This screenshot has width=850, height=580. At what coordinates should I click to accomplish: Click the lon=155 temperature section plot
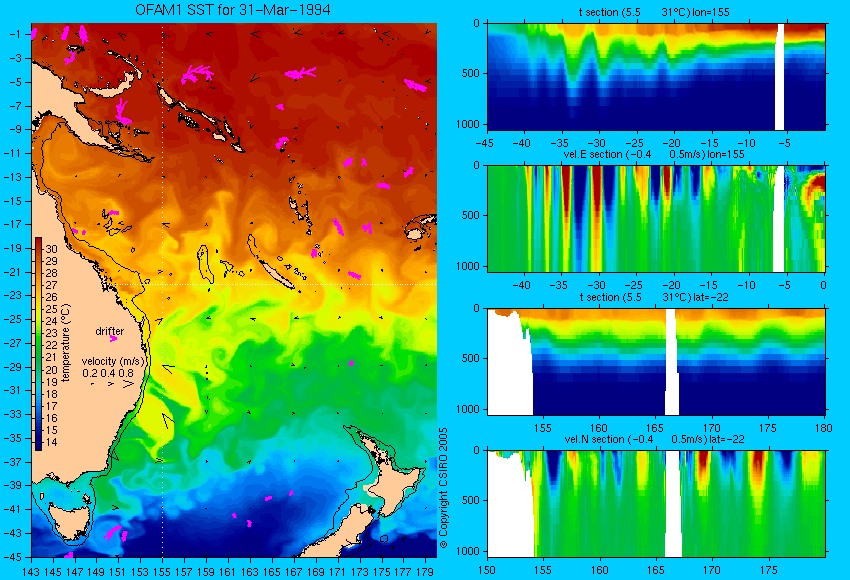point(656,76)
